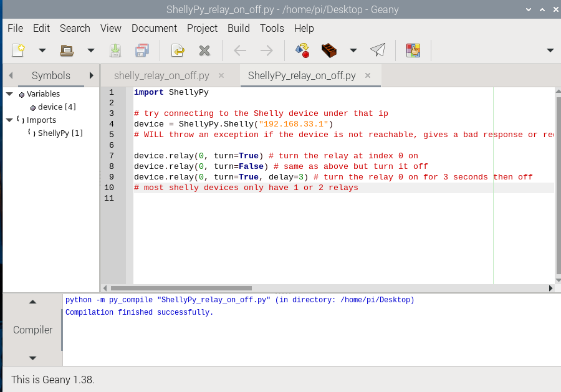Build the current file brick icon

pyautogui.click(x=328, y=50)
